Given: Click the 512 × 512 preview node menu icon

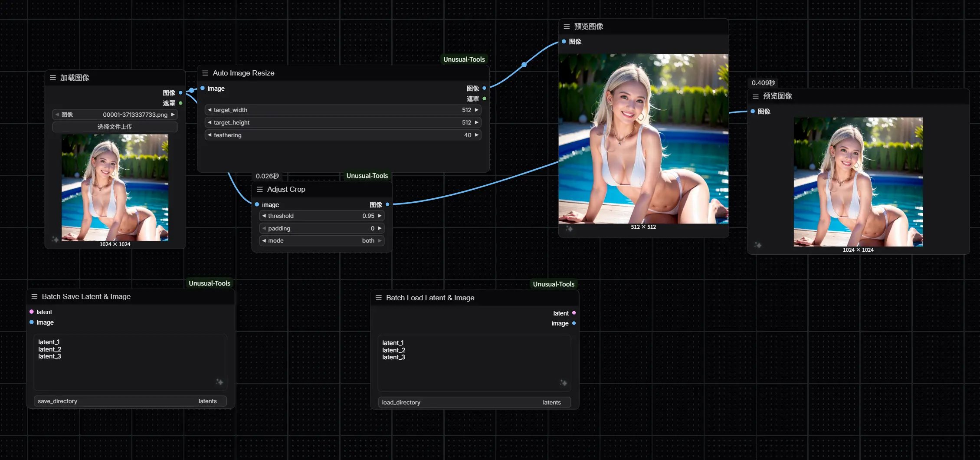Looking at the screenshot, I should pyautogui.click(x=567, y=26).
